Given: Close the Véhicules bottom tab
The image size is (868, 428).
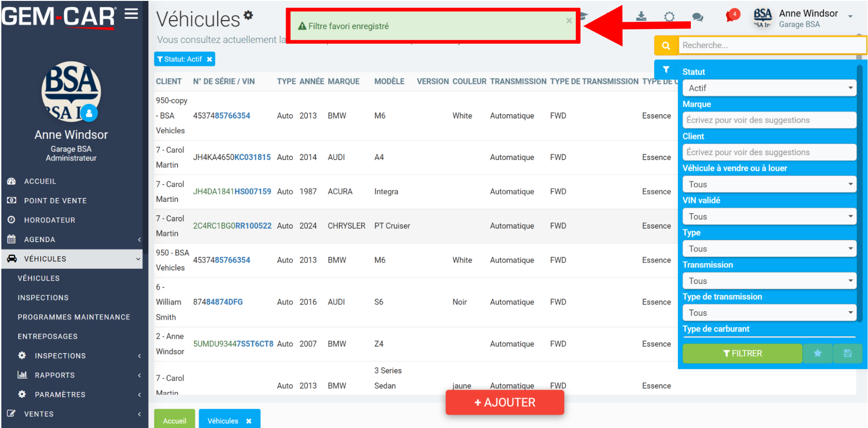Looking at the screenshot, I should pyautogui.click(x=249, y=421).
